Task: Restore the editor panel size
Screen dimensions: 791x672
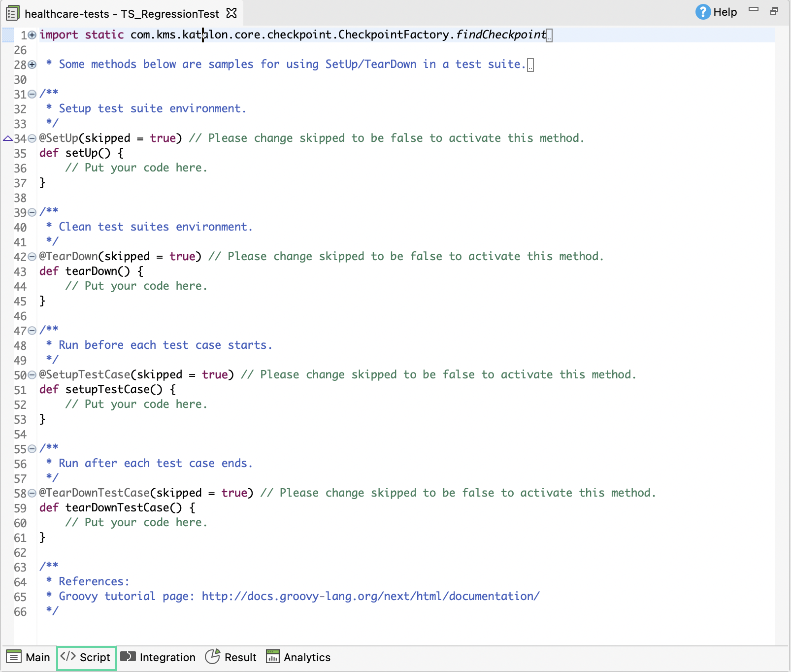Action: coord(774,11)
